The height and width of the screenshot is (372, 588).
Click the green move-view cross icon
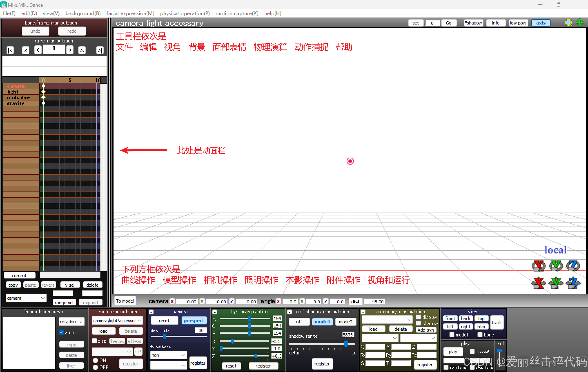580,23
